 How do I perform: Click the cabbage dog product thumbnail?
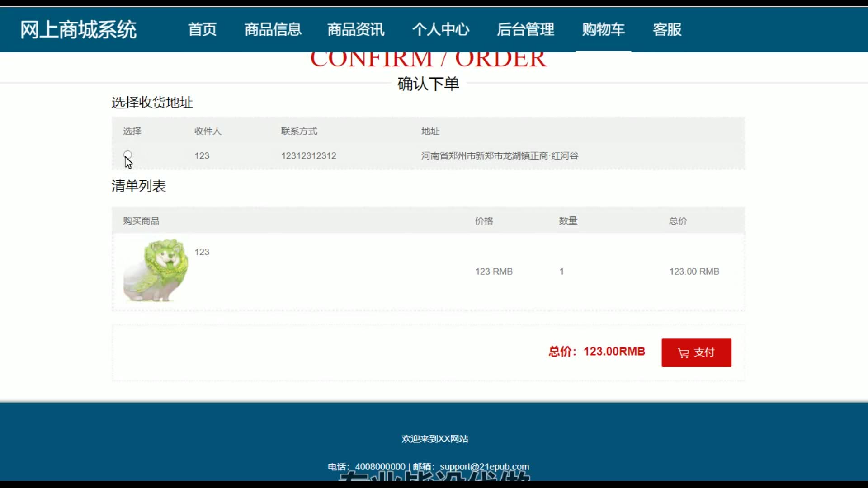[156, 270]
